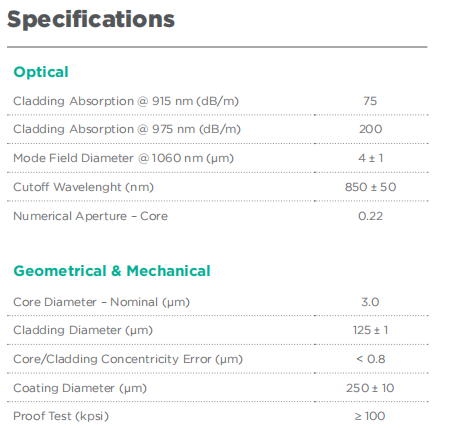455x429 pixels.
Task: Select the Mode Field Diameter row label
Action: point(123,158)
